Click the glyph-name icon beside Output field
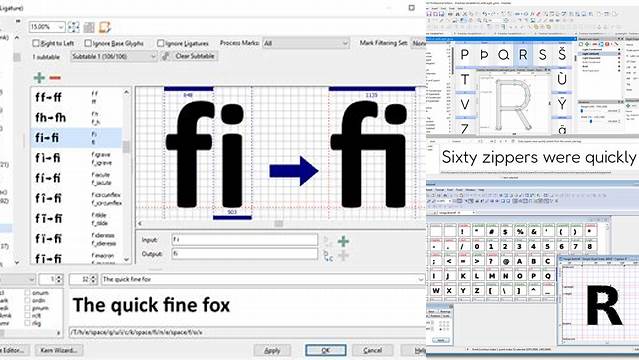Screen dimensions: 639x360 coord(328,255)
